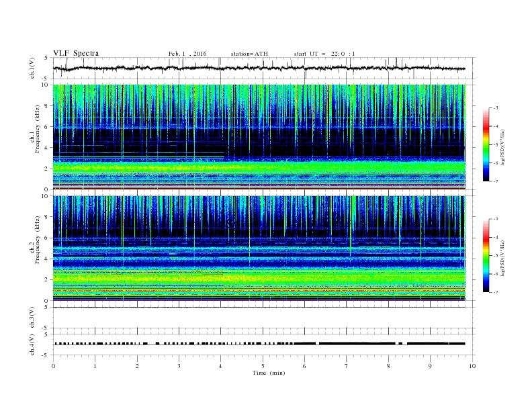The height and width of the screenshot is (411, 532).
Task: Click ch.1 spectrogram "6" kHz tick label
Action: [x=46, y=127]
